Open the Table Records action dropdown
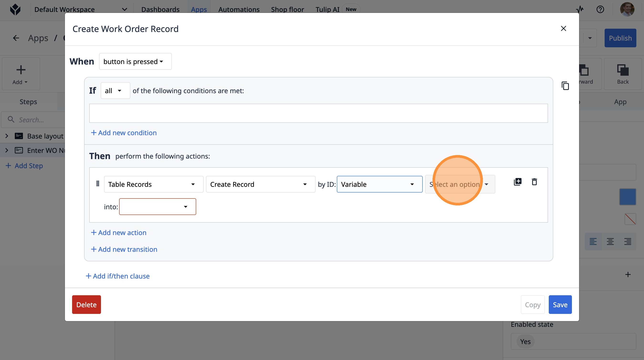The height and width of the screenshot is (360, 644). pos(153,184)
